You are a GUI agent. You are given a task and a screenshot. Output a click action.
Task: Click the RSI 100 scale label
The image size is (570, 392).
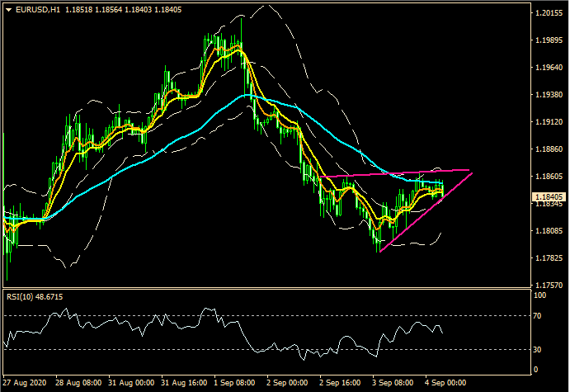point(541,295)
